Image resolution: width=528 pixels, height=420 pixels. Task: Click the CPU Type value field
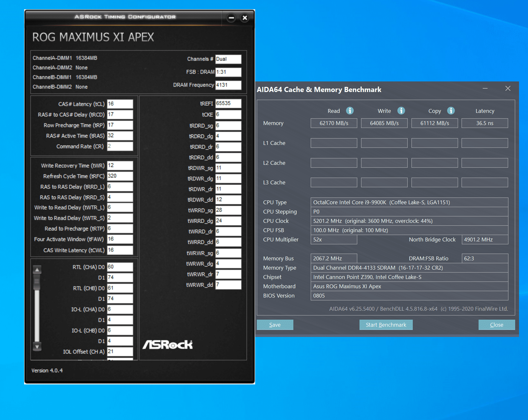(x=409, y=202)
